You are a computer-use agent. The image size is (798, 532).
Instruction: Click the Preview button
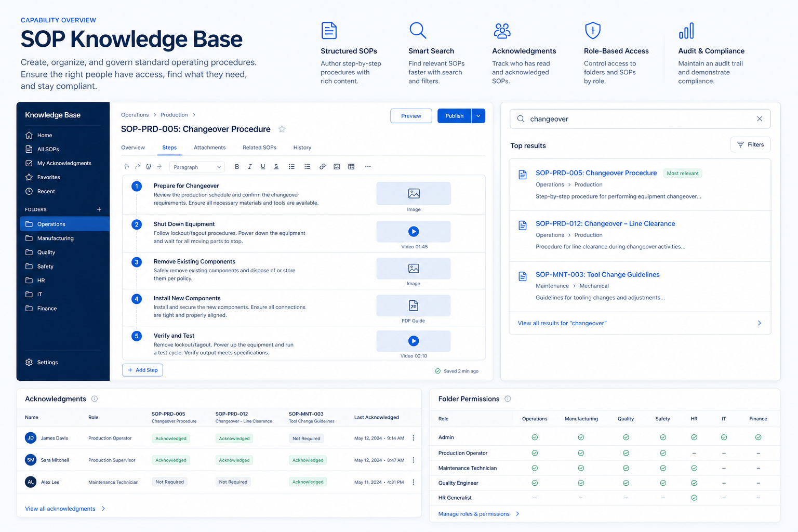(x=411, y=116)
